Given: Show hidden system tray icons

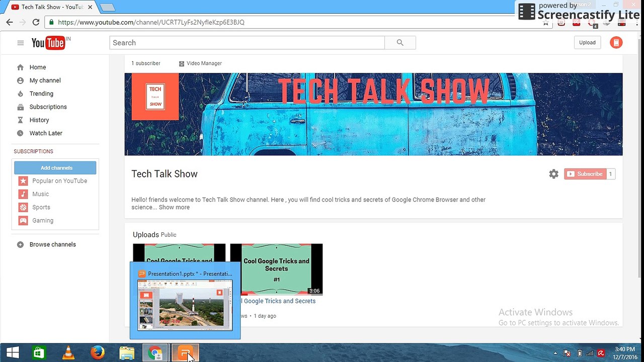Looking at the screenshot, I should [x=555, y=353].
